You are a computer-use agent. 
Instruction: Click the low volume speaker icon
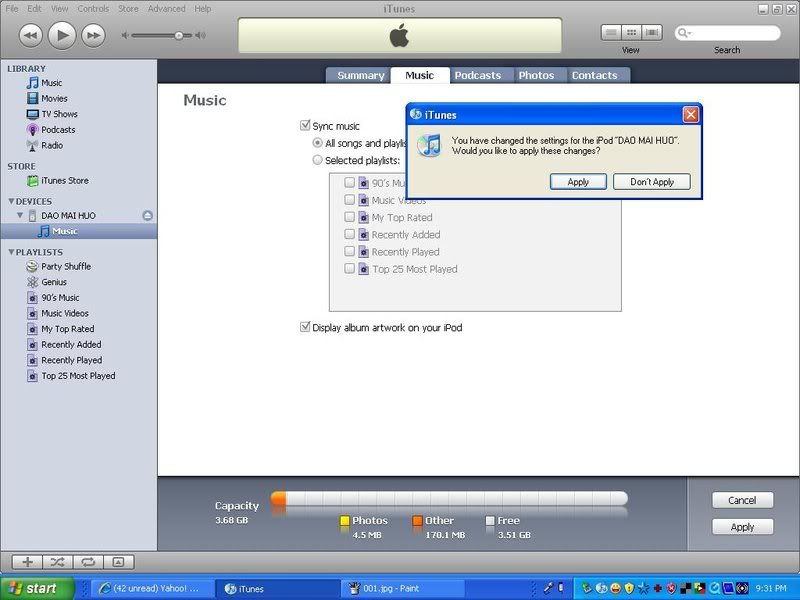[x=124, y=35]
